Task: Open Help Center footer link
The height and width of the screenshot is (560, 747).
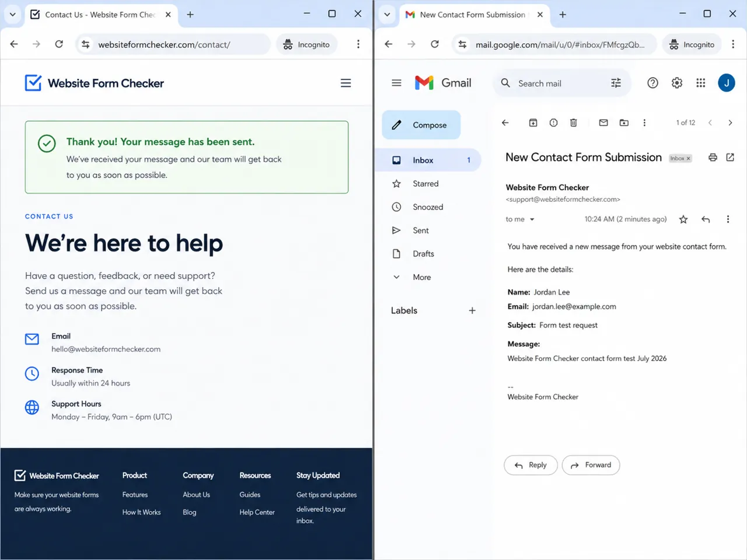Action: [257, 512]
